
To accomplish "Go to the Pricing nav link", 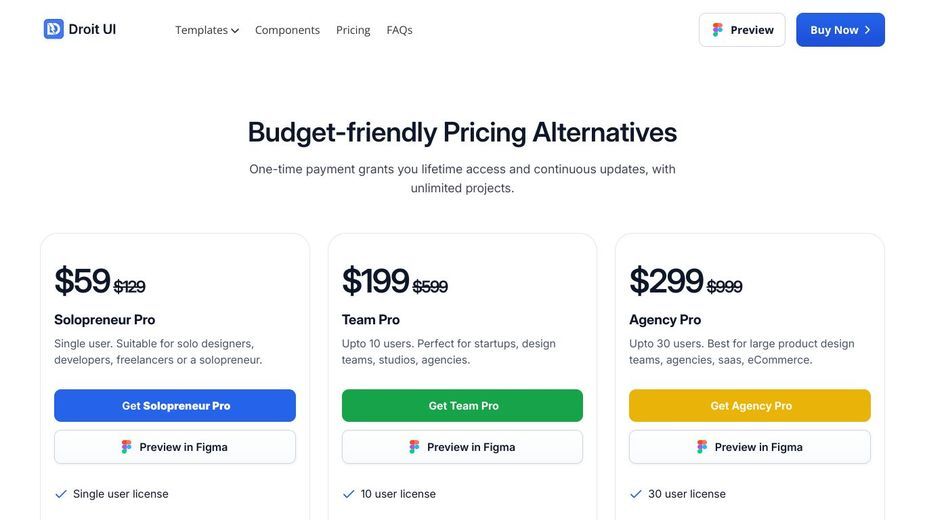I will [x=353, y=30].
